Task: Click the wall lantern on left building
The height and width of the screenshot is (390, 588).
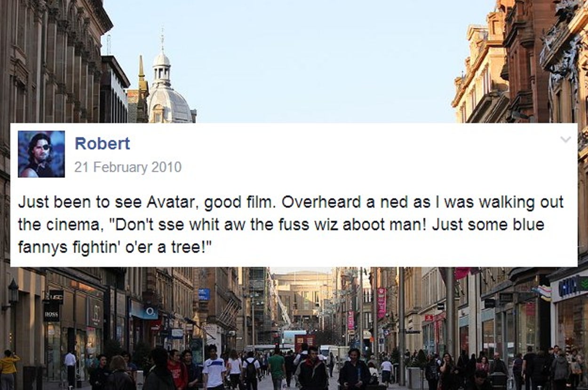Action: (13, 292)
